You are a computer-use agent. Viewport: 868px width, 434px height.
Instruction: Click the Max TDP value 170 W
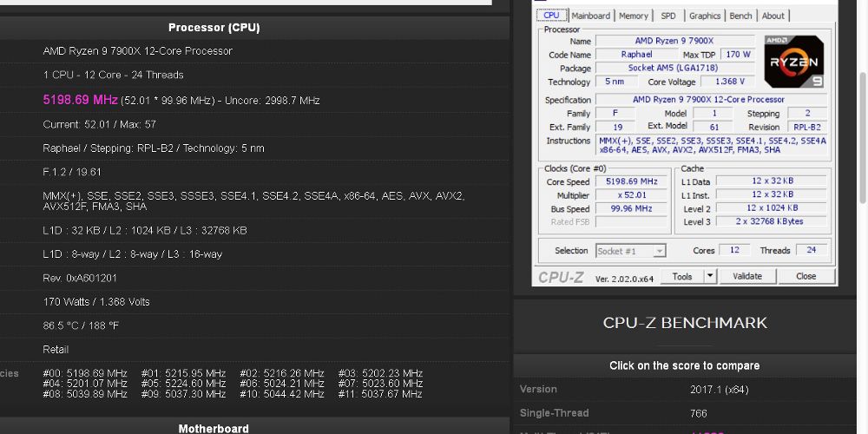[738, 54]
